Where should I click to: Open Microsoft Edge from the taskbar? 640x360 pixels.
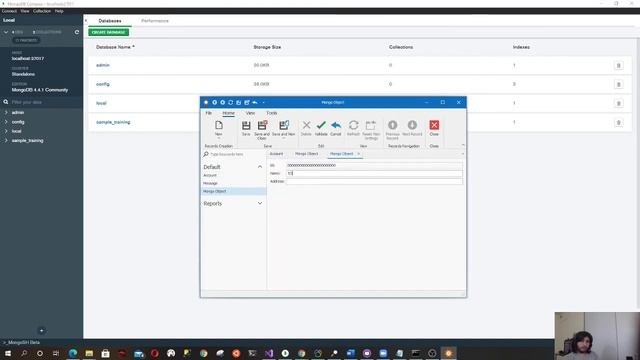click(73, 353)
